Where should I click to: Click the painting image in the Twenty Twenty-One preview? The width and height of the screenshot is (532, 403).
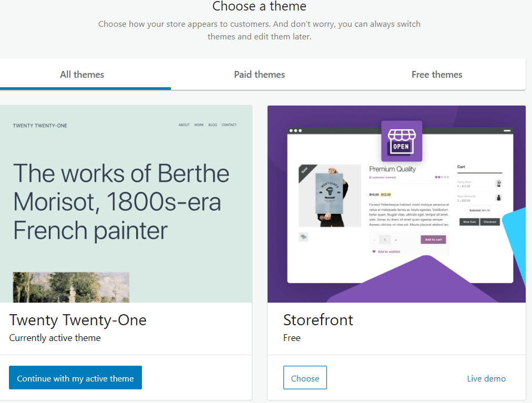71,287
